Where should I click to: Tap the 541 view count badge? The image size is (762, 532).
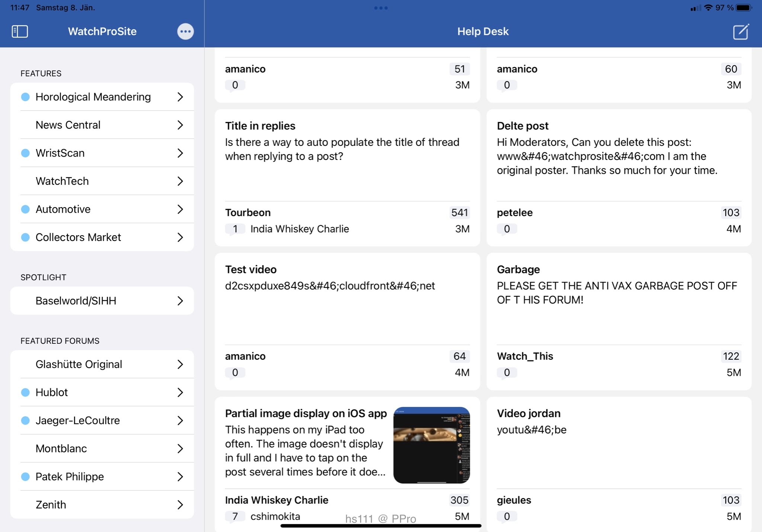click(x=460, y=212)
